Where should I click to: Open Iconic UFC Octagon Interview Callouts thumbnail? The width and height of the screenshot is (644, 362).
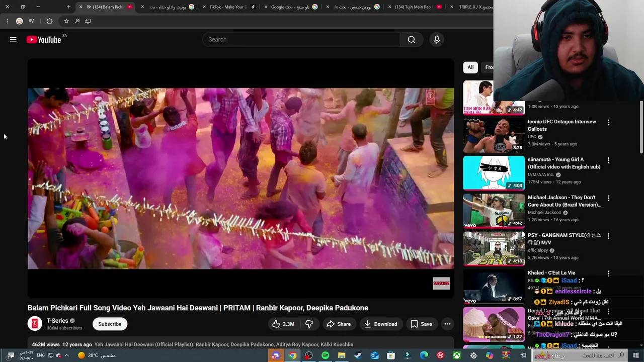[x=494, y=135]
